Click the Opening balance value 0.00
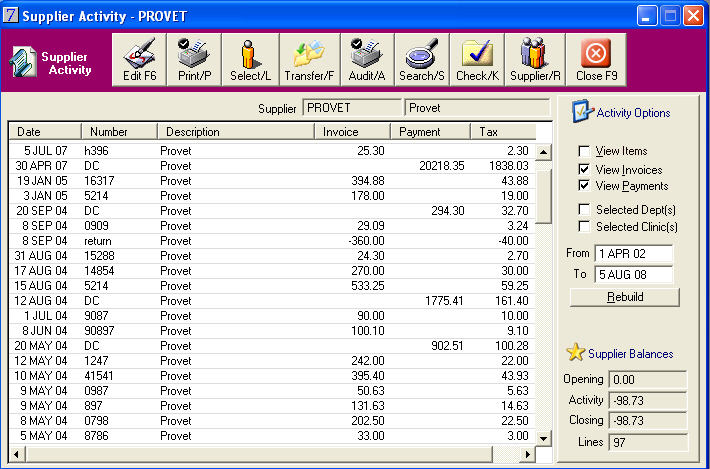The image size is (710, 469). click(x=648, y=380)
